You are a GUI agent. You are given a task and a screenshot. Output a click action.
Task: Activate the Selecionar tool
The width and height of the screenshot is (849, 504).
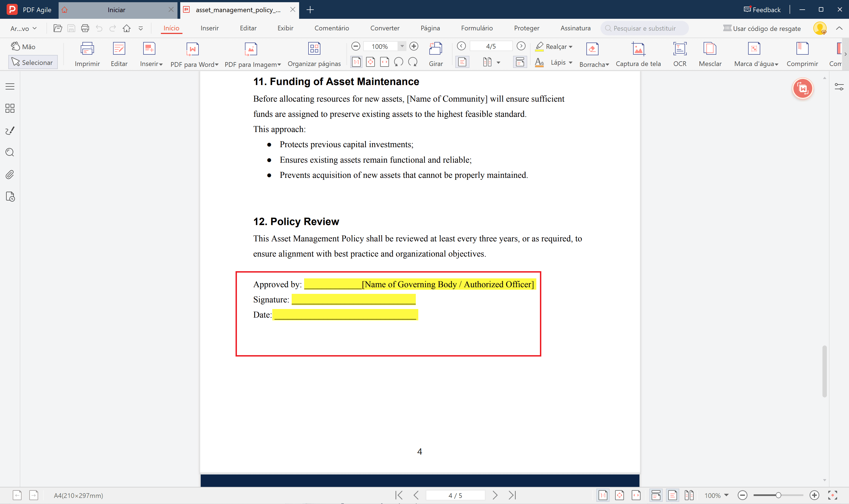point(33,62)
